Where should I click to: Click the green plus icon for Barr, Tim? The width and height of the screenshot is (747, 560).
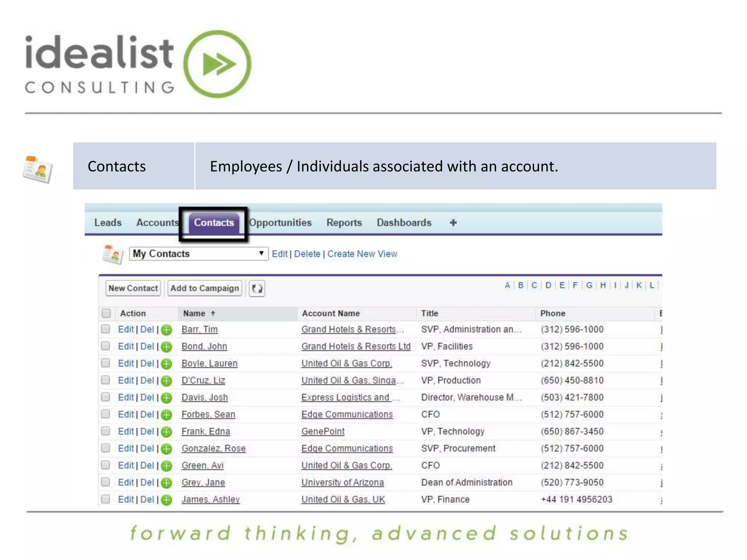(166, 330)
